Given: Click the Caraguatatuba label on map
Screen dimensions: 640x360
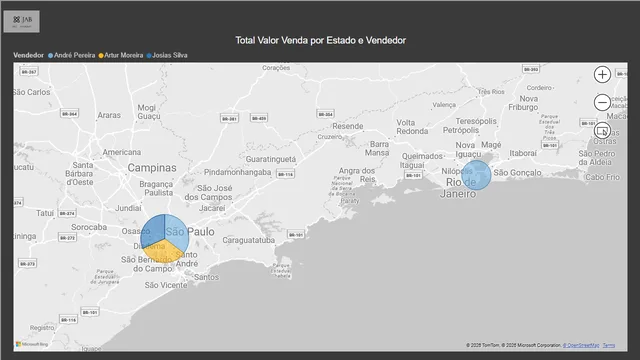Looking at the screenshot, I should pos(249,240).
